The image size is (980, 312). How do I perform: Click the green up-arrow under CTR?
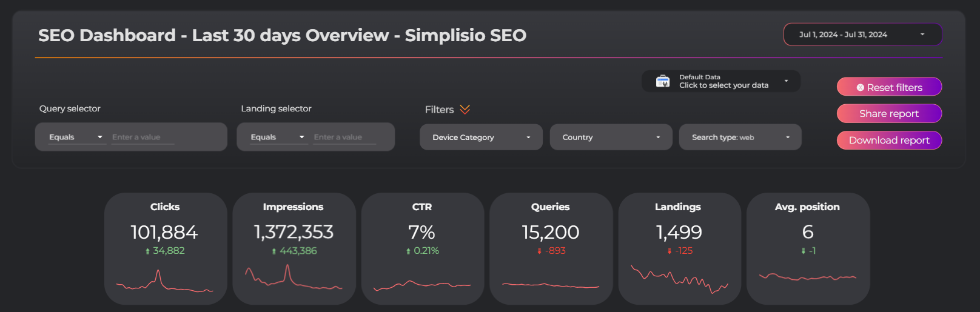pos(408,251)
